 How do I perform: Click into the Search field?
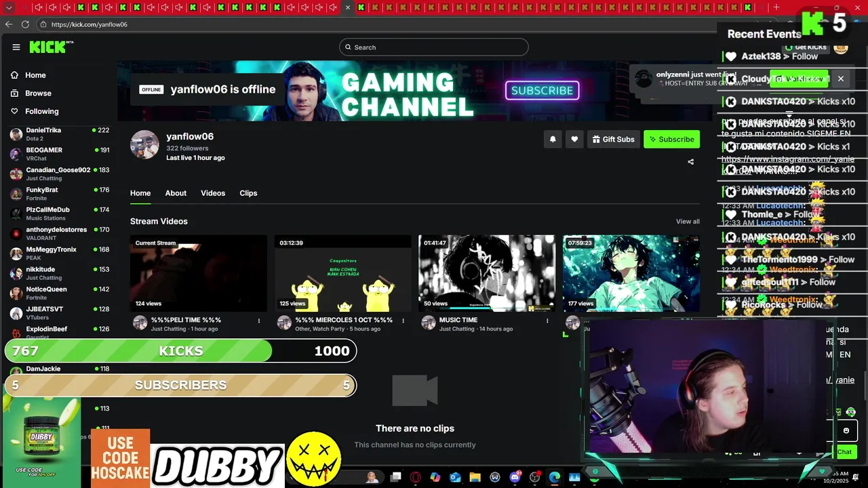434,47
